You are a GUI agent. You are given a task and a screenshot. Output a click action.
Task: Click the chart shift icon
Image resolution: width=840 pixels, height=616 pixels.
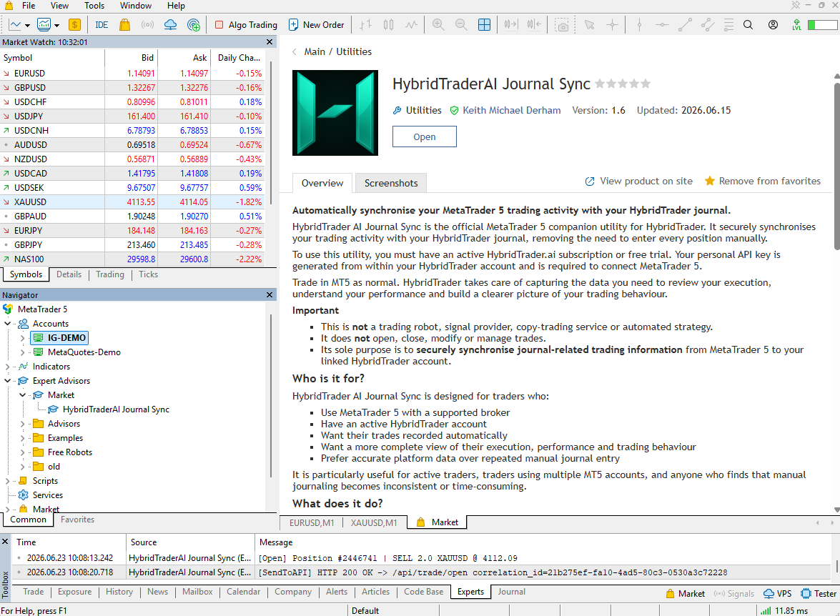[x=534, y=24]
